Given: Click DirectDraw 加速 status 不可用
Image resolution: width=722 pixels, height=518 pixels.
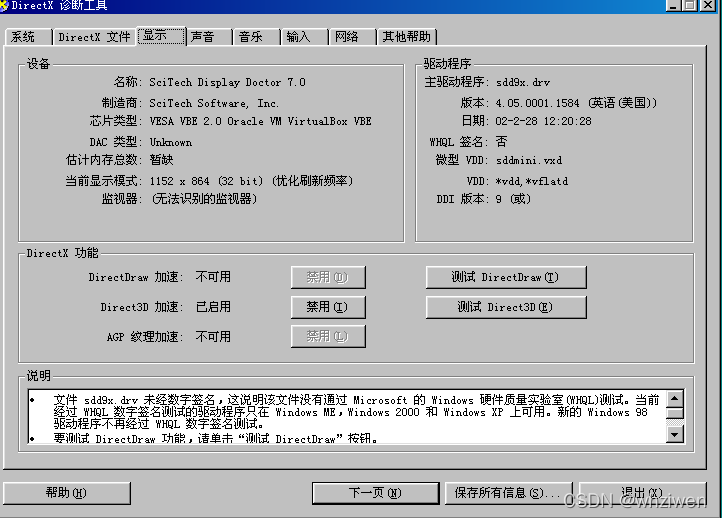Looking at the screenshot, I should 213,277.
